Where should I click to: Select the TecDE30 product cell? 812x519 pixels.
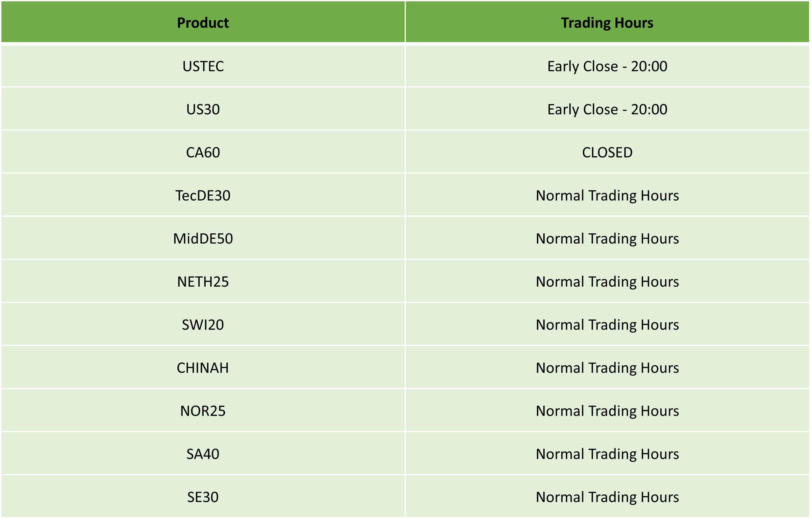[203, 195]
